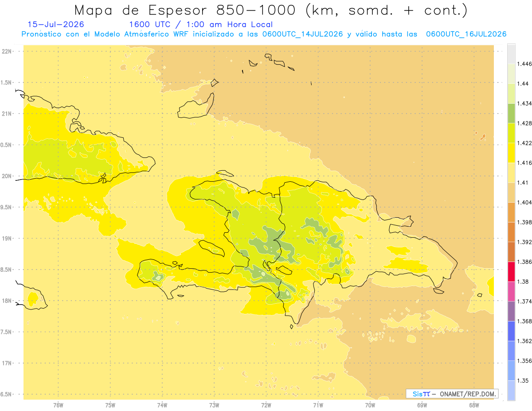The height and width of the screenshot is (411, 532).
Task: Click the '74W' longitude label
Action: pos(162,405)
